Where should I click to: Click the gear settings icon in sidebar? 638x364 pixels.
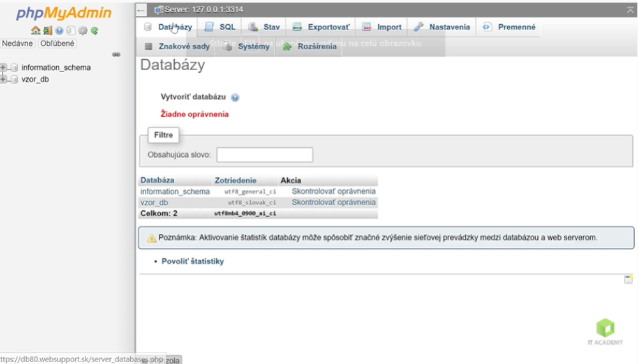(82, 31)
